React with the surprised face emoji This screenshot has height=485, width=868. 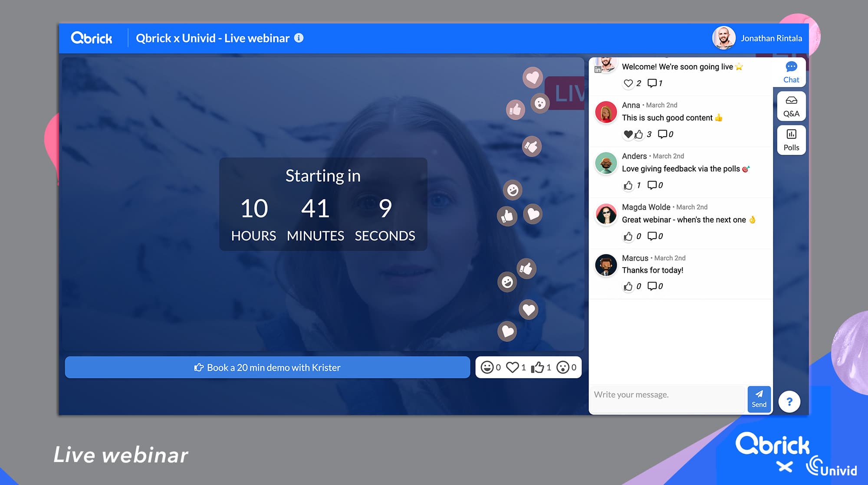click(x=562, y=367)
